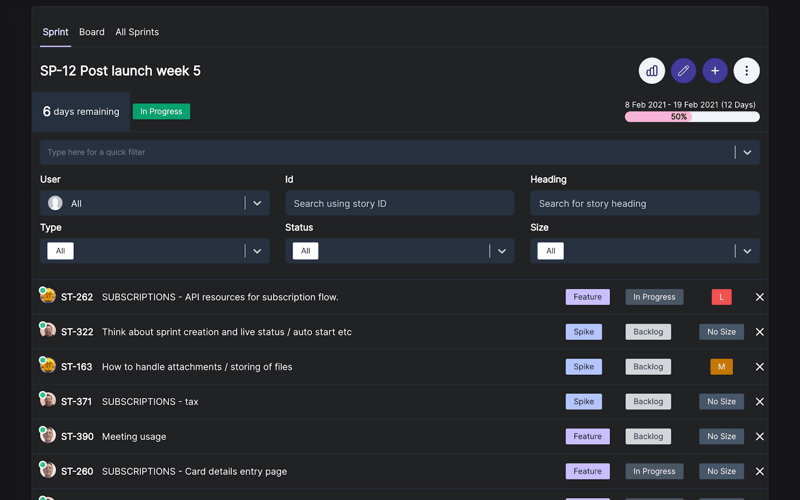Open story 'How to handle attachments / storing of files'
Image resolution: width=800 pixels, height=500 pixels.
pos(197,367)
